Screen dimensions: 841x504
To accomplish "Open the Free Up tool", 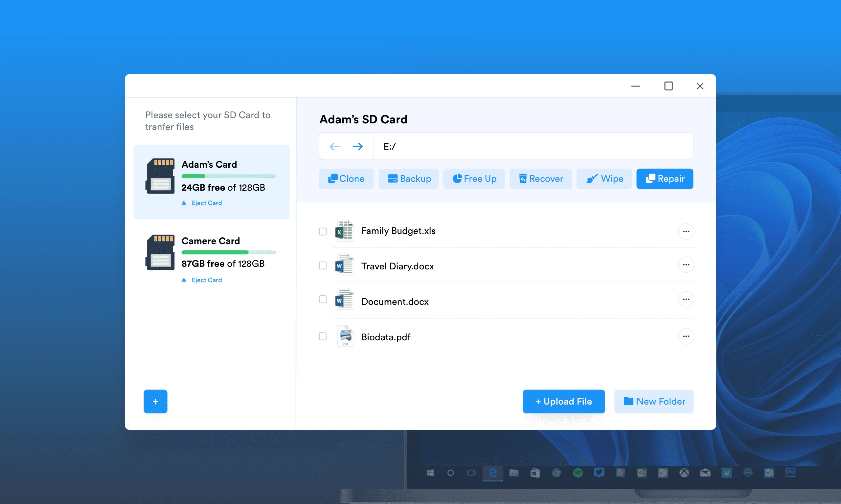I will (x=474, y=178).
